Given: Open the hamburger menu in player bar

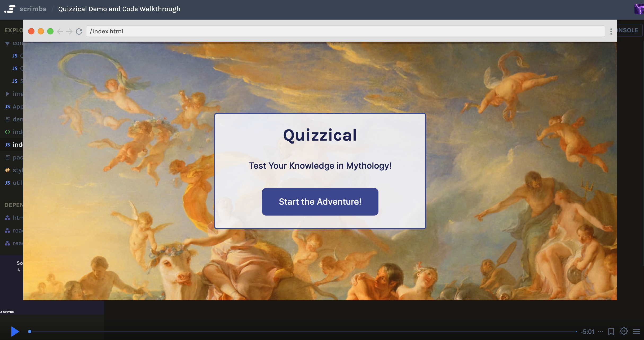Looking at the screenshot, I should (636, 331).
